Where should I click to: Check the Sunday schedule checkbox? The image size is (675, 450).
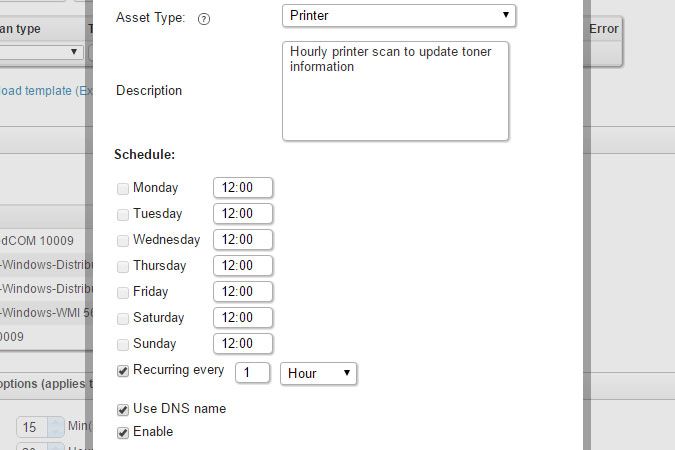coord(123,344)
